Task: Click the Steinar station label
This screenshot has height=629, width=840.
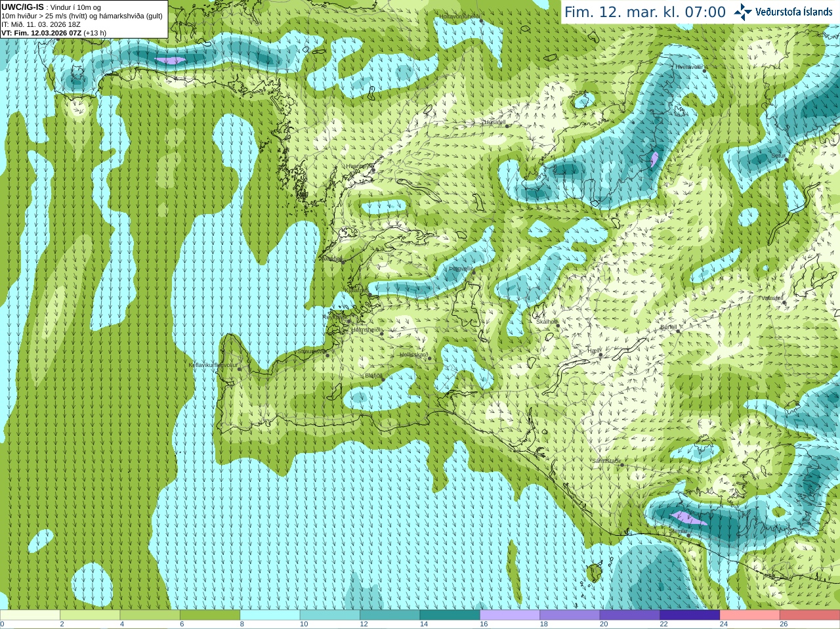Action: (679, 531)
